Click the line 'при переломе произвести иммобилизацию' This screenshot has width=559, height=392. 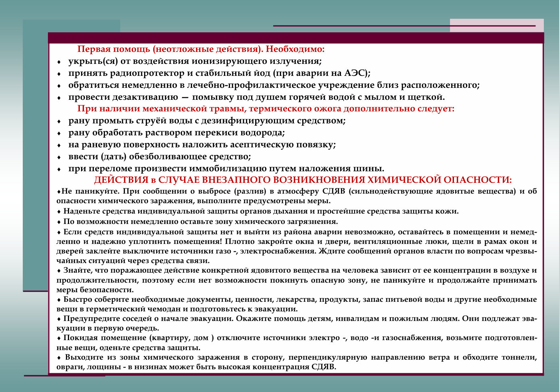tap(226, 168)
